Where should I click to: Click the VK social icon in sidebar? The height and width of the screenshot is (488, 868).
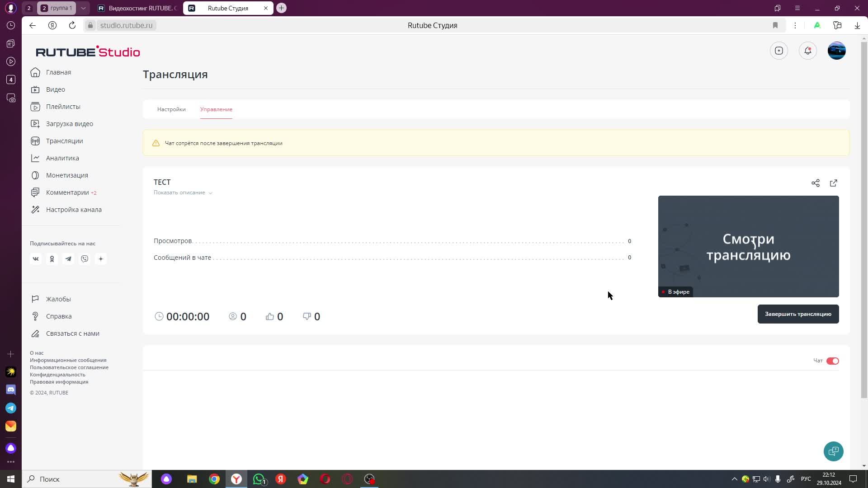36,259
